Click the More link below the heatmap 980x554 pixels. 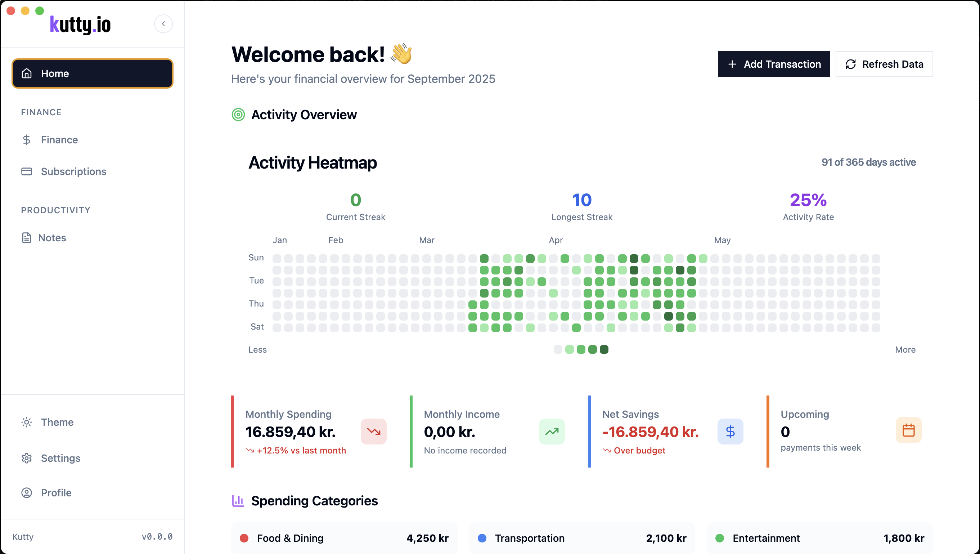905,349
